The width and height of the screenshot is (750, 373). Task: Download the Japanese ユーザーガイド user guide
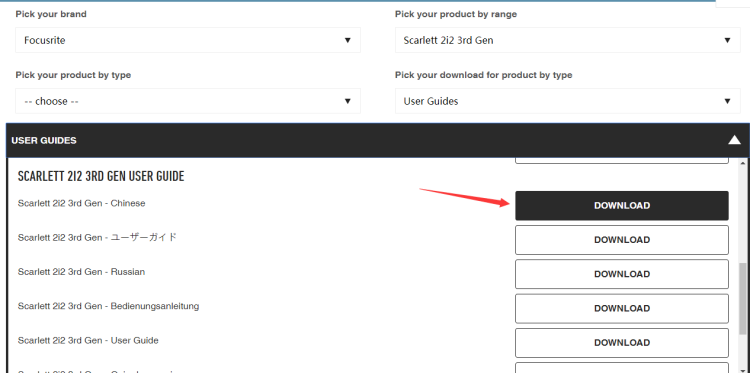click(x=622, y=240)
